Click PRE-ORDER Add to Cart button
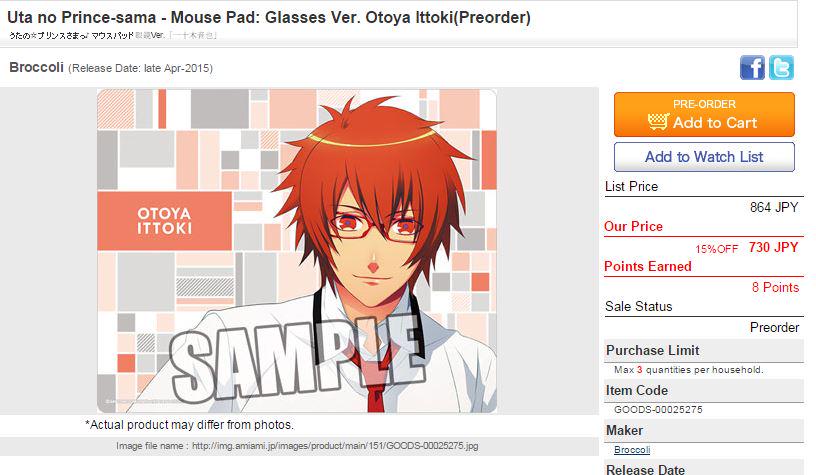 click(704, 114)
